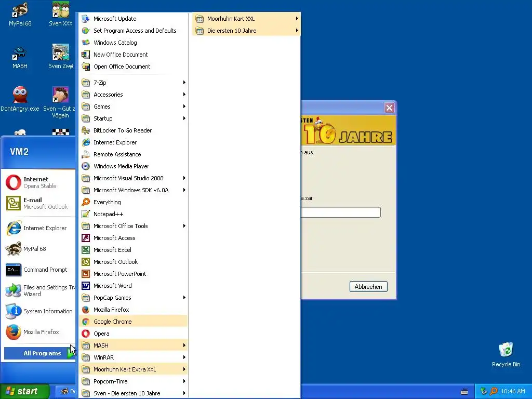Viewport: 532px width, 399px height.
Task: Open Recycle Bin on desktop
Action: coord(506,354)
